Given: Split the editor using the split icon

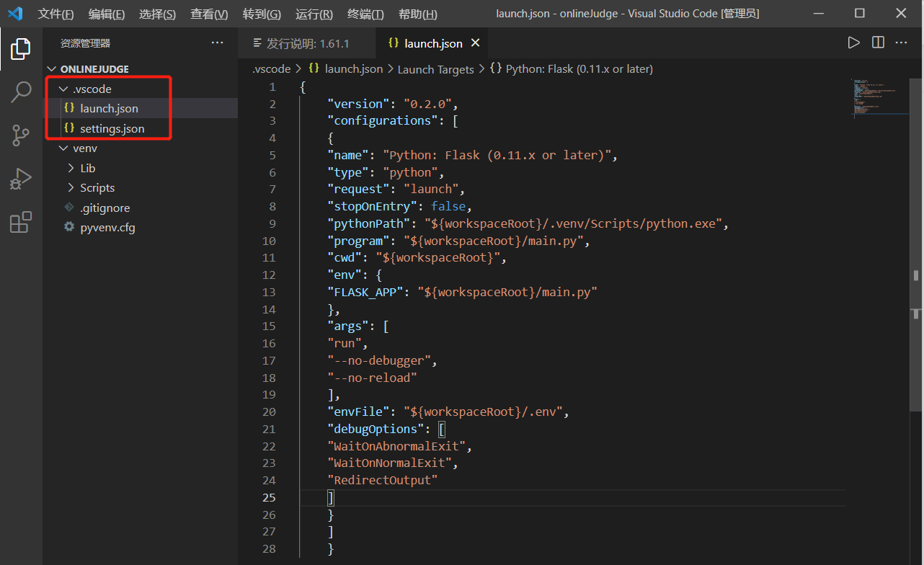Looking at the screenshot, I should (878, 43).
